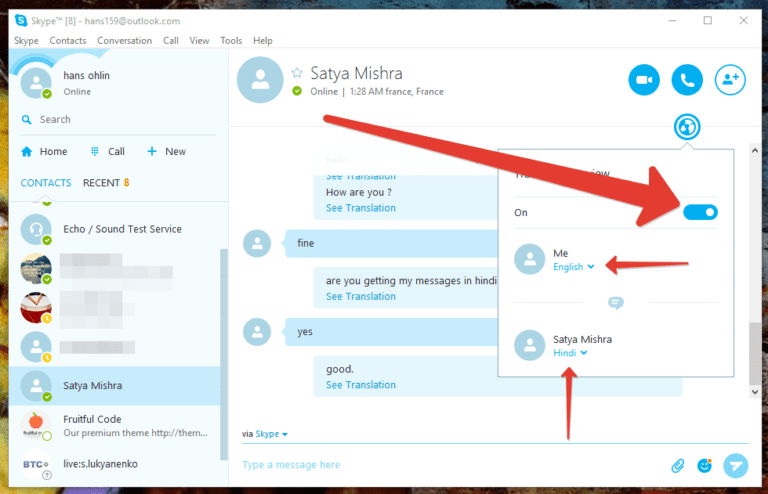
Task: Add people to this conversation
Action: [730, 79]
